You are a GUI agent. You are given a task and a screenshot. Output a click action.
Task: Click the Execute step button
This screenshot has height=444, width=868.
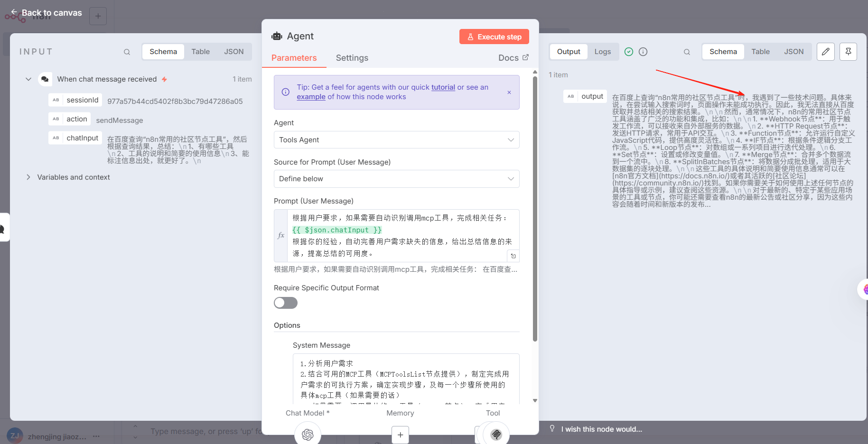[494, 37]
